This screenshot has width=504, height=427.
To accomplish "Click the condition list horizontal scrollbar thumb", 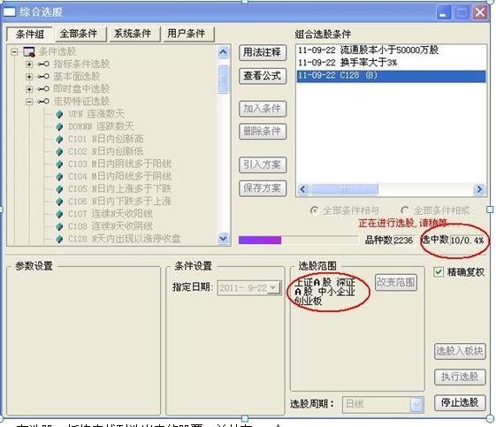I will (x=344, y=189).
